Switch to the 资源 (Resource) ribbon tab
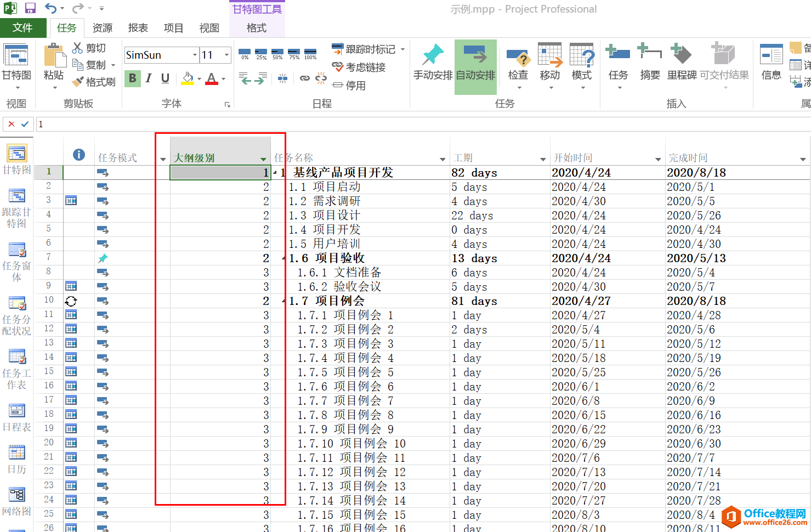This screenshot has width=811, height=532. click(102, 27)
